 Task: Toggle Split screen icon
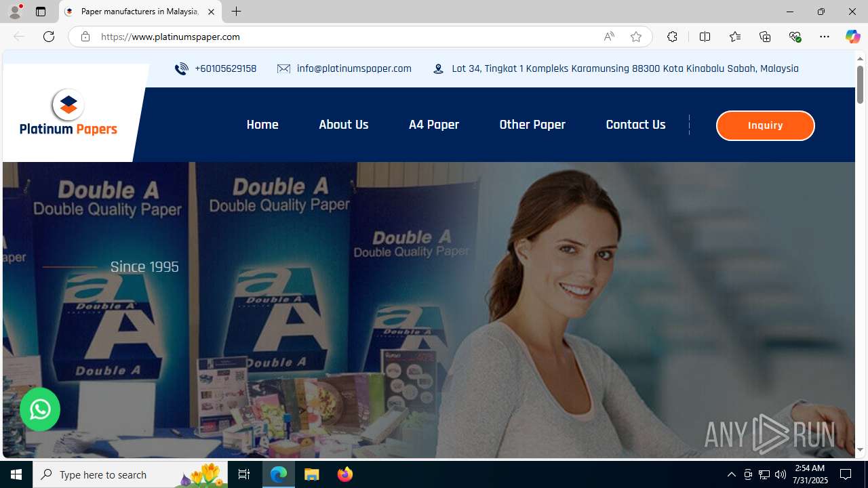pyautogui.click(x=705, y=37)
